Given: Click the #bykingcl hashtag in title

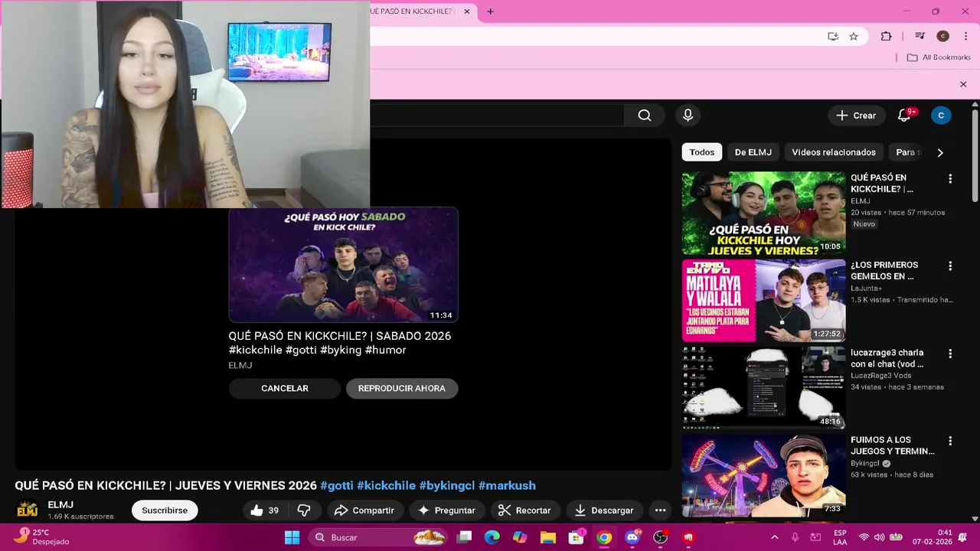Looking at the screenshot, I should click(447, 486).
